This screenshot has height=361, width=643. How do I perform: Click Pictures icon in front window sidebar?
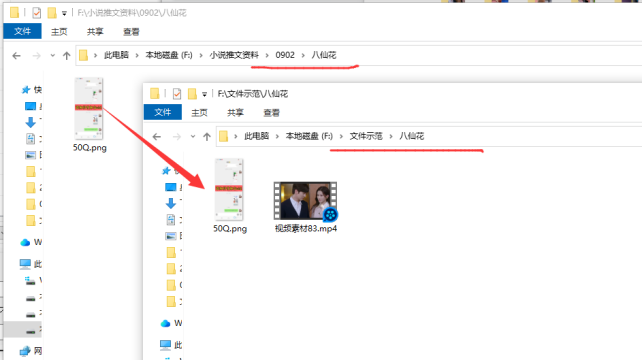pyautogui.click(x=171, y=236)
